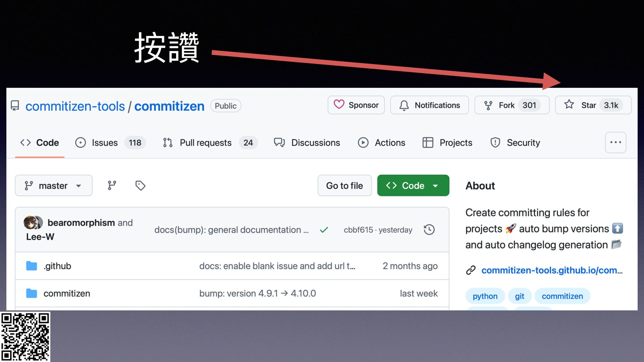
Task: Click the bearomorphism avatar image
Action: pos(30,223)
